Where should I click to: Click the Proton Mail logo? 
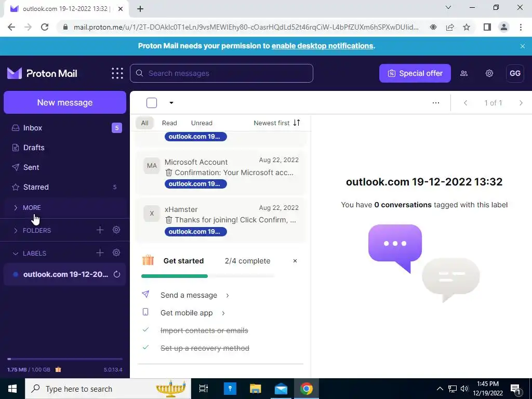pos(42,73)
